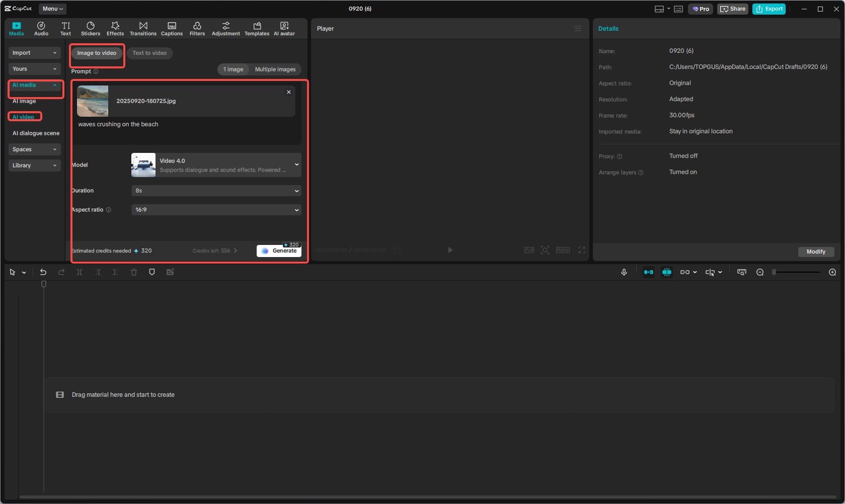Click the Generate button

point(279,250)
